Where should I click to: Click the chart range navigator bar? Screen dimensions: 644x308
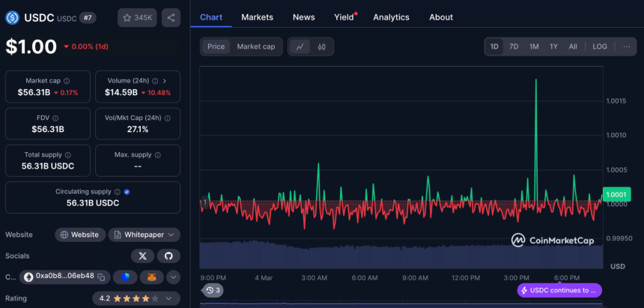click(401, 305)
